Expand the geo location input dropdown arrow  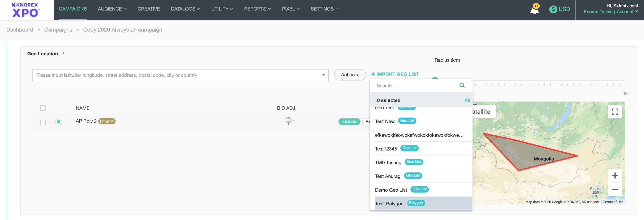323,75
